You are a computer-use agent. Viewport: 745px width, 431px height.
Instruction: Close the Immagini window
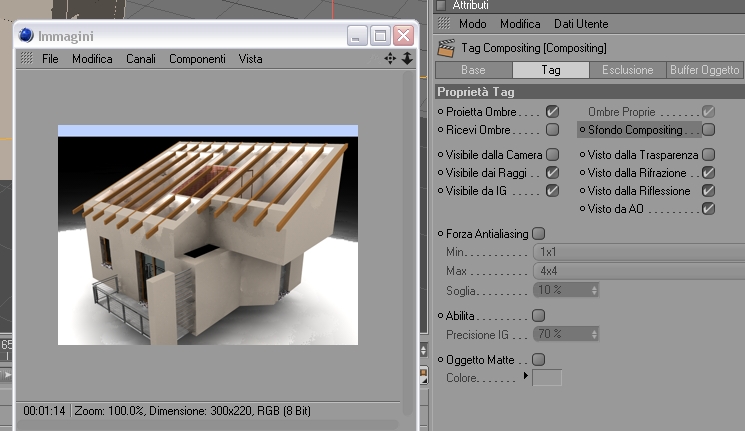point(403,36)
